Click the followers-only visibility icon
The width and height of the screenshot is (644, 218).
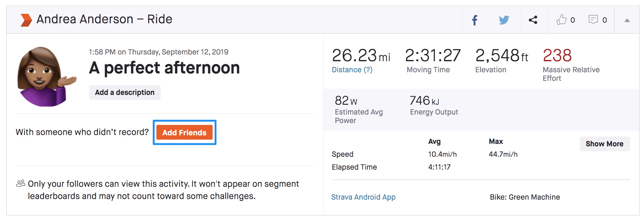(x=21, y=183)
